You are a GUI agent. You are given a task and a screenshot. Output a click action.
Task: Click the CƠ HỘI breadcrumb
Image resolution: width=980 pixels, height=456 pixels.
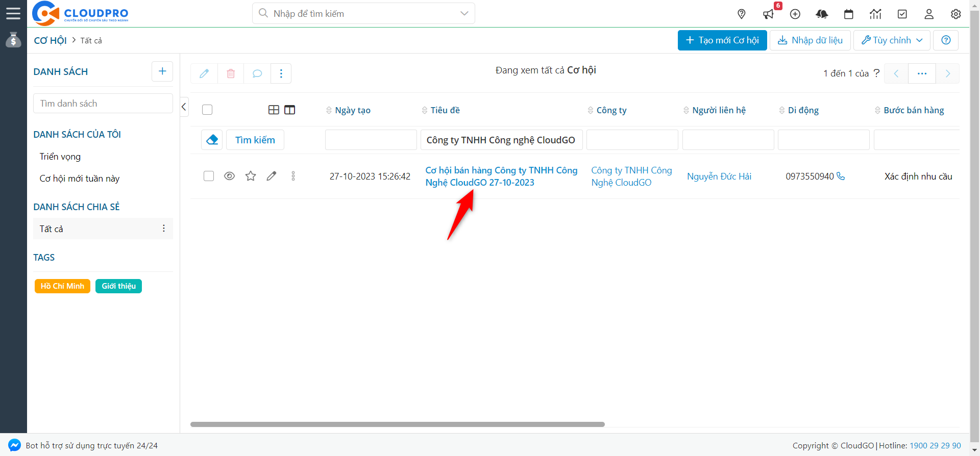pyautogui.click(x=50, y=40)
